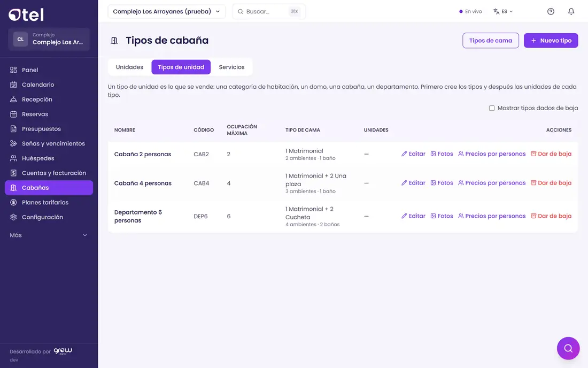Click the Cabañas door icon in sidebar
Image resolution: width=588 pixels, height=368 pixels.
13,188
